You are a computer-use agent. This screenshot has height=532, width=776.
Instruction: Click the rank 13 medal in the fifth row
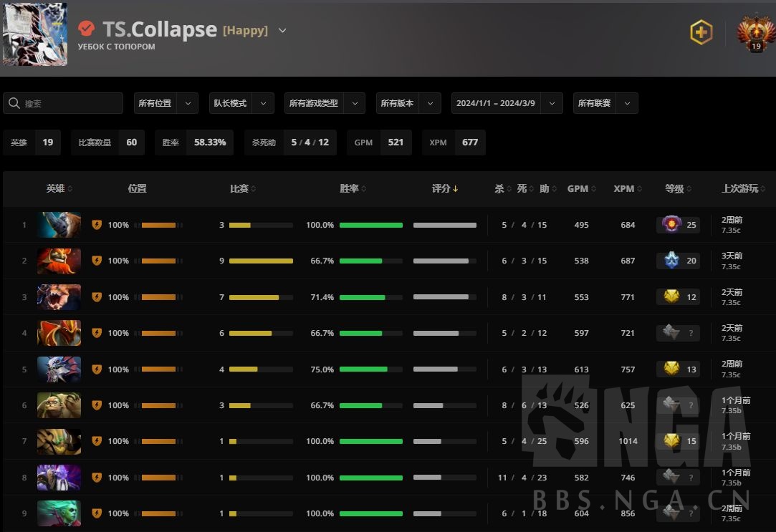[678, 369]
